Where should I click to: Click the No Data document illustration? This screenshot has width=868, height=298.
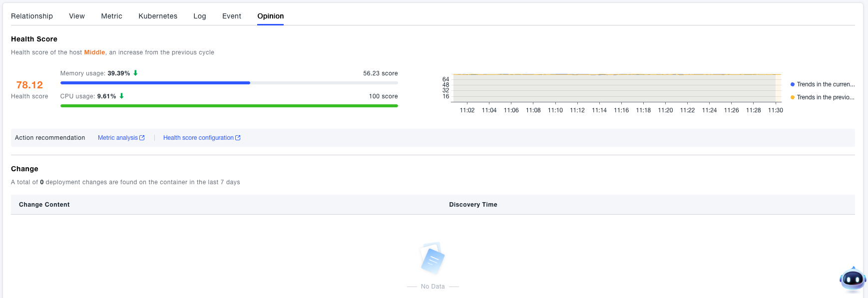pos(433,258)
